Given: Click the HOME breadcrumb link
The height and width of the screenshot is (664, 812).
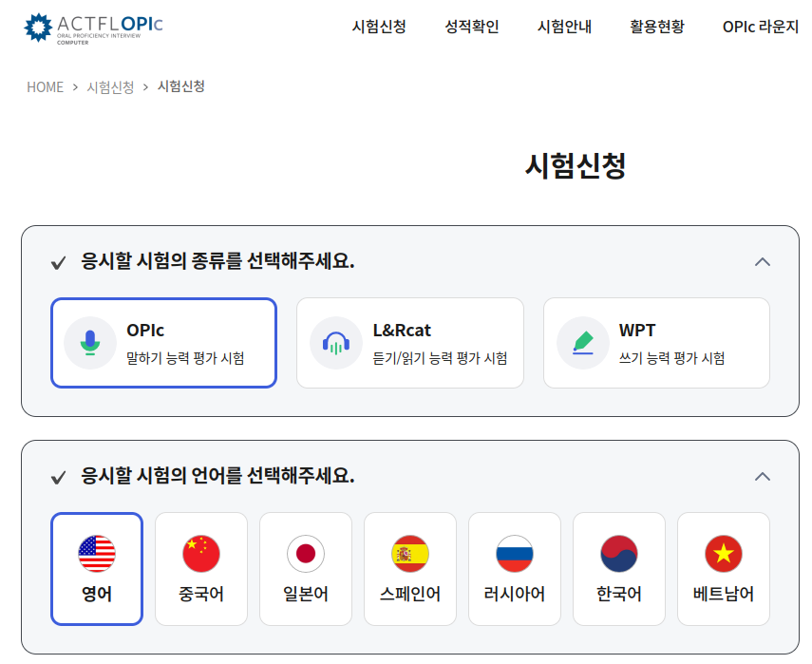Looking at the screenshot, I should (x=43, y=86).
